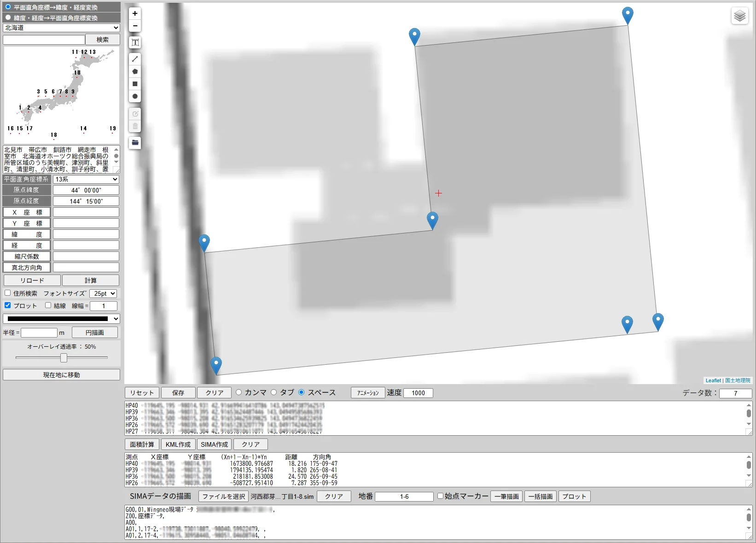This screenshot has width=756, height=543.
Task: Click the 速度 field showing 1000
Action: (418, 393)
